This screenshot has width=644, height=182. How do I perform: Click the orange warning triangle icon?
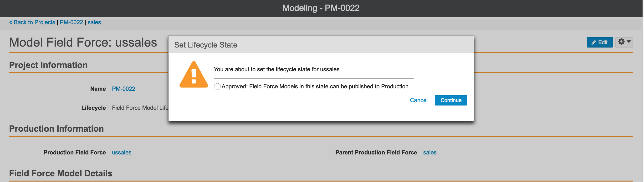tap(194, 75)
